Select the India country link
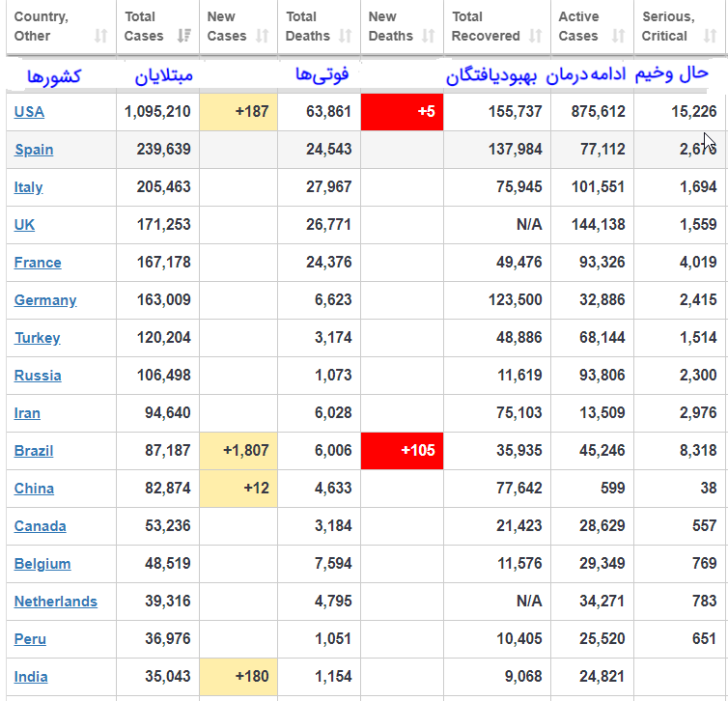The width and height of the screenshot is (728, 701). coord(31,677)
